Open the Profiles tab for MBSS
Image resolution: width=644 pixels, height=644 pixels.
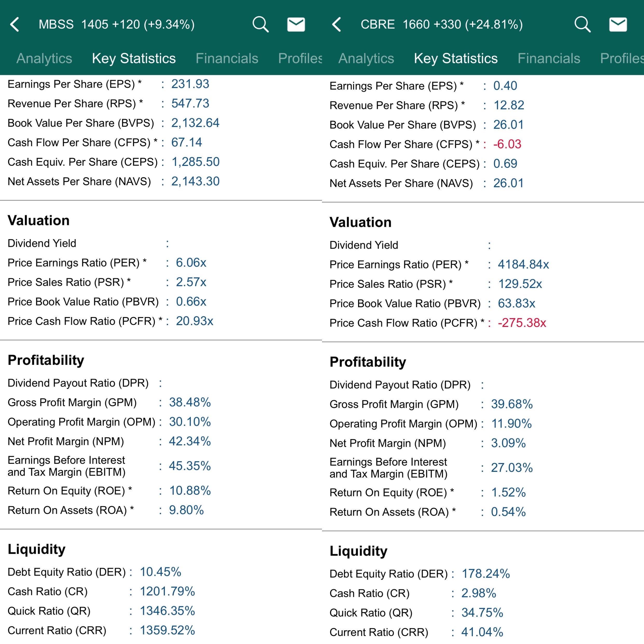click(300, 58)
